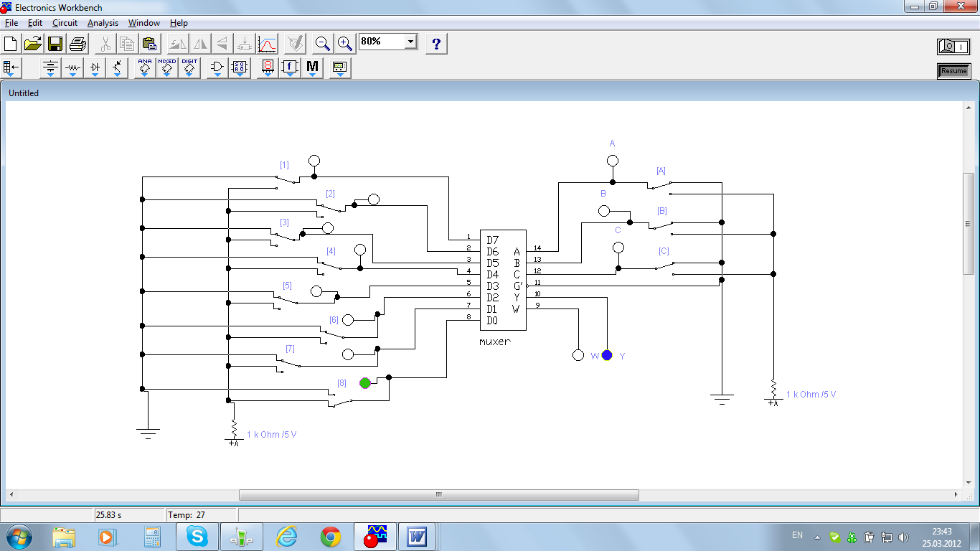Open the Favorites parts bin
The height and width of the screenshot is (551, 980).
11,68
